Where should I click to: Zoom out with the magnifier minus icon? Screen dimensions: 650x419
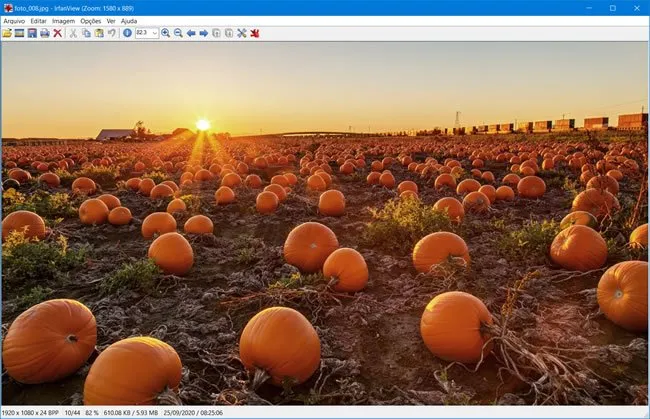pos(178,33)
